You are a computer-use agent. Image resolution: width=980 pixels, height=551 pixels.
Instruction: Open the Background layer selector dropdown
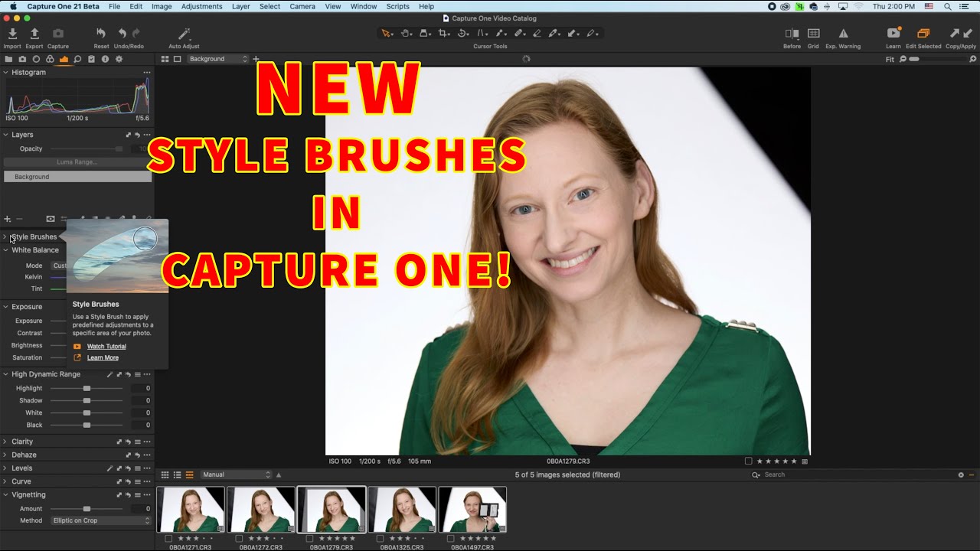tap(218, 59)
